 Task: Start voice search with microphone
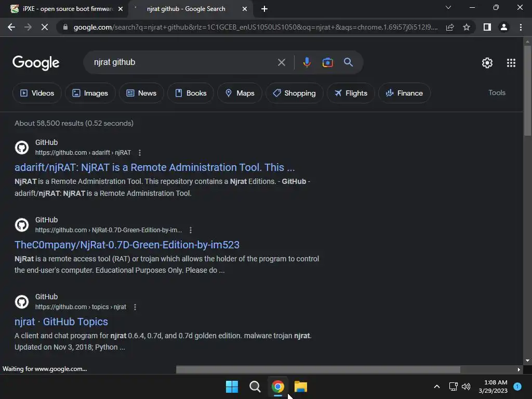point(307,62)
